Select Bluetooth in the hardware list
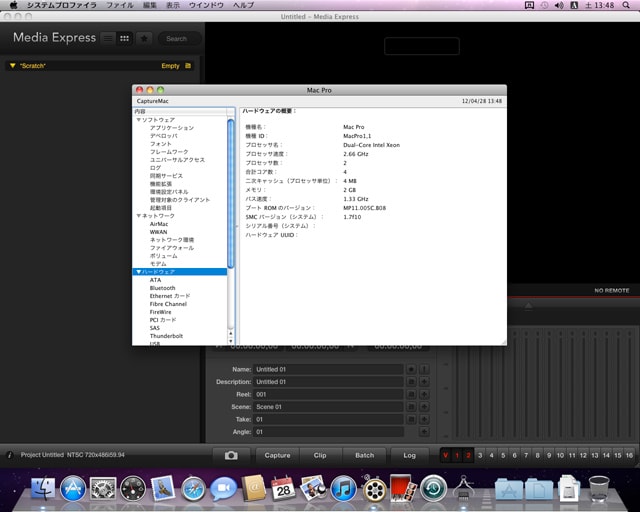The image size is (640, 512). click(x=162, y=288)
